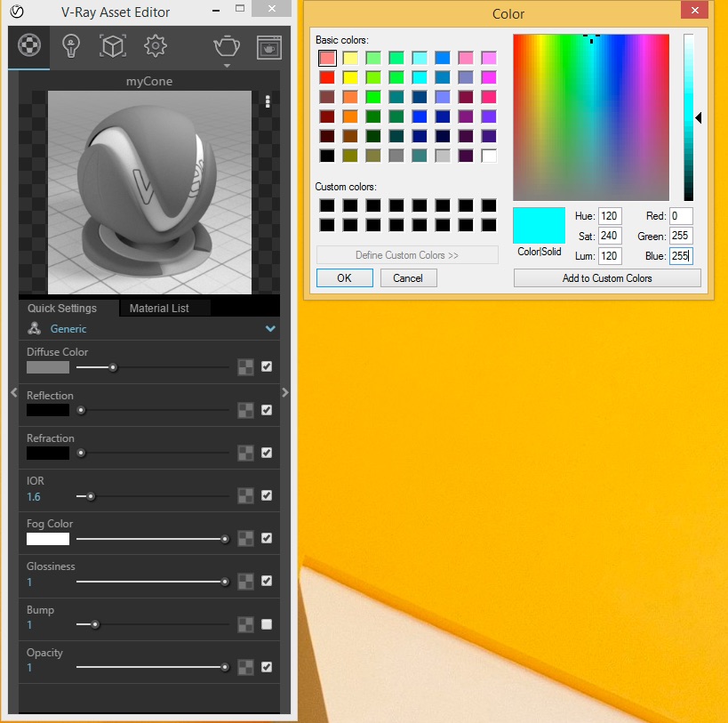Click the Reflection texture map icon
Image resolution: width=728 pixels, height=723 pixels.
pos(245,410)
